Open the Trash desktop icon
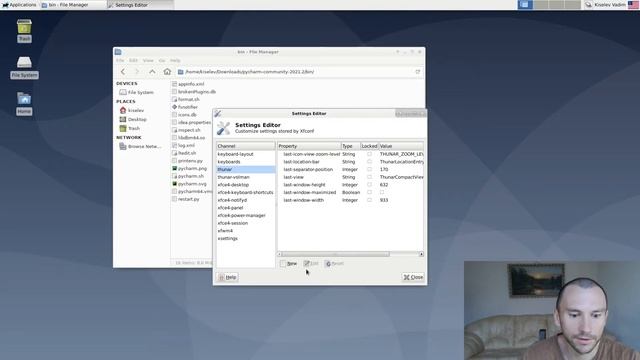640x360 pixels. click(x=24, y=31)
